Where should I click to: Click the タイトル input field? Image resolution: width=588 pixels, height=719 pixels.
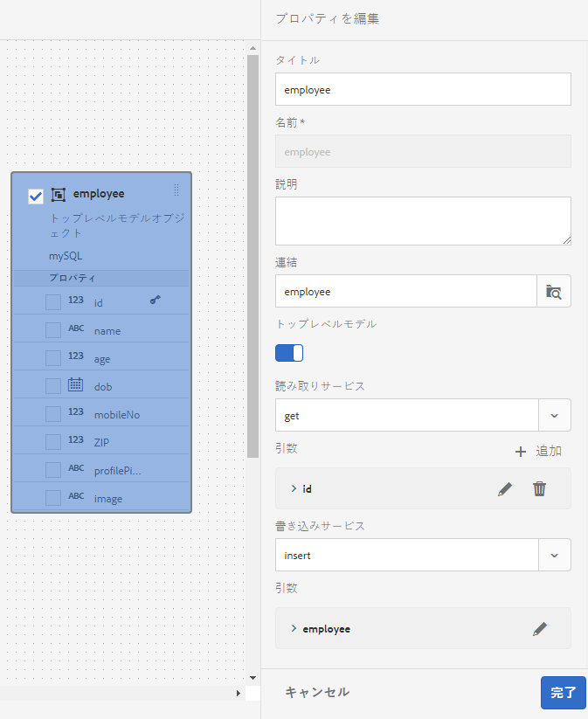click(x=423, y=89)
